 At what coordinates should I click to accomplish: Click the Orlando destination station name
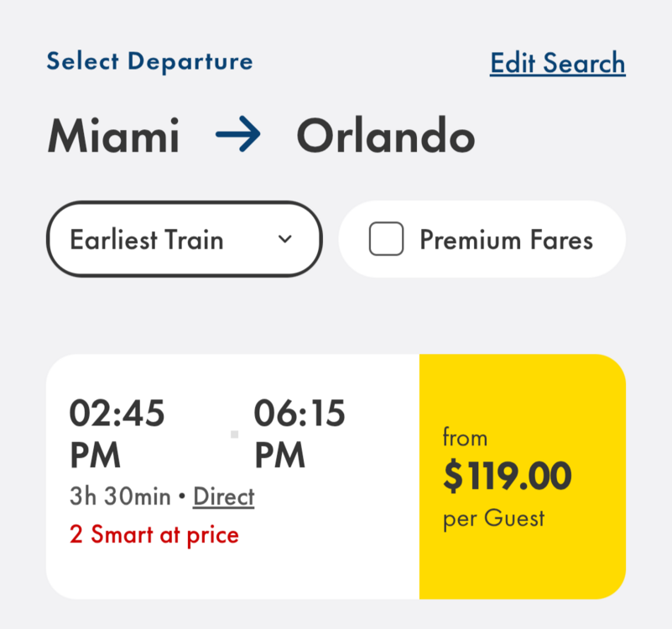click(x=385, y=137)
